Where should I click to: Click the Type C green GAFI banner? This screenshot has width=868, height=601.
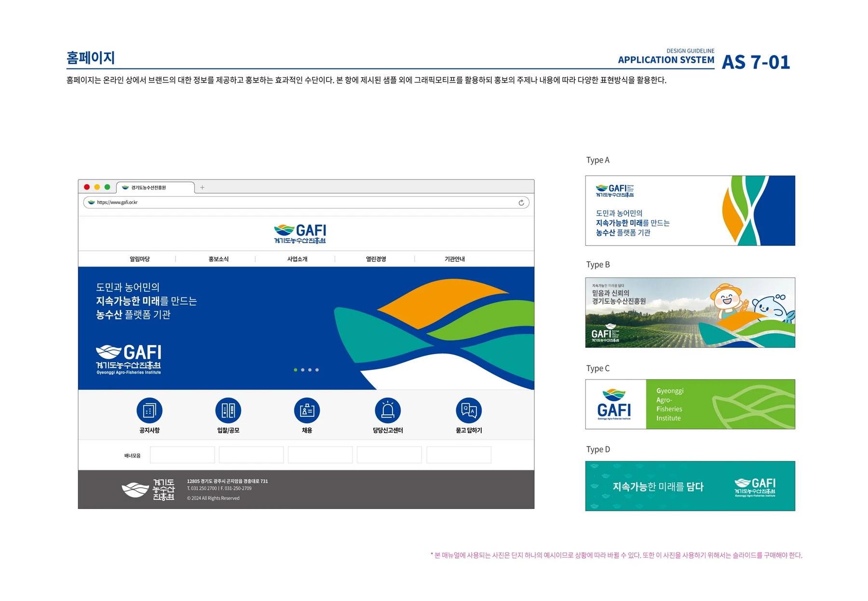click(x=690, y=404)
